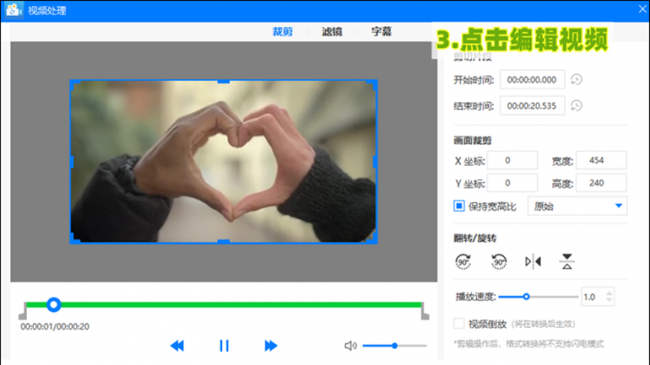Click the 翻转/旋转 section label
The width and height of the screenshot is (650, 365).
point(475,238)
